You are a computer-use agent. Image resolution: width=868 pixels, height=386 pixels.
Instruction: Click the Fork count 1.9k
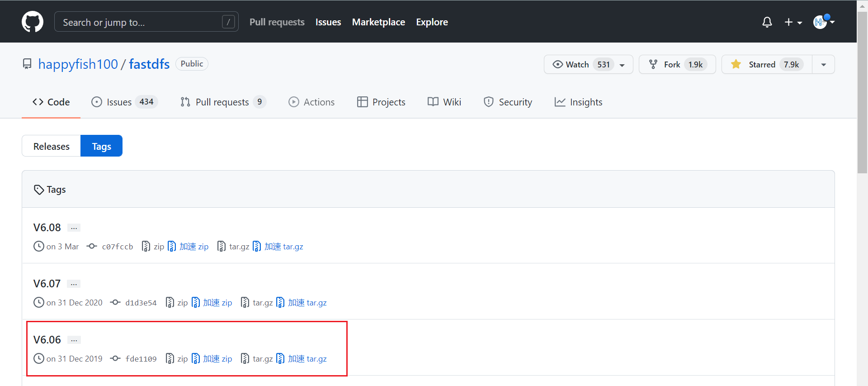pos(695,64)
